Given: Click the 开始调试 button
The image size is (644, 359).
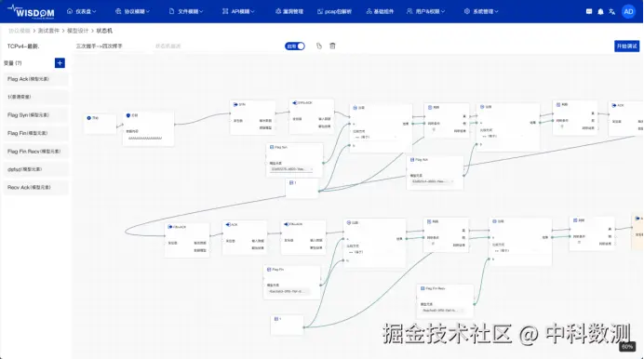Looking at the screenshot, I should click(626, 46).
